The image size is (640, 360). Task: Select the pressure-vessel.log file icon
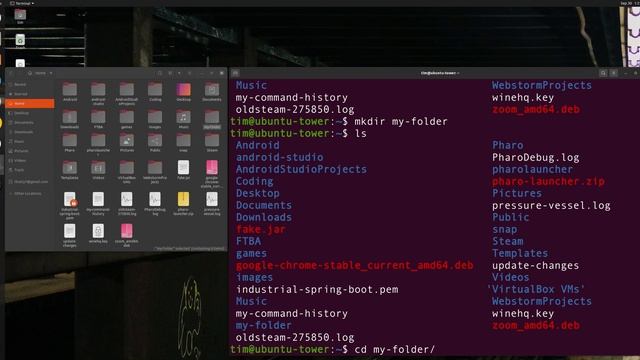(212, 199)
